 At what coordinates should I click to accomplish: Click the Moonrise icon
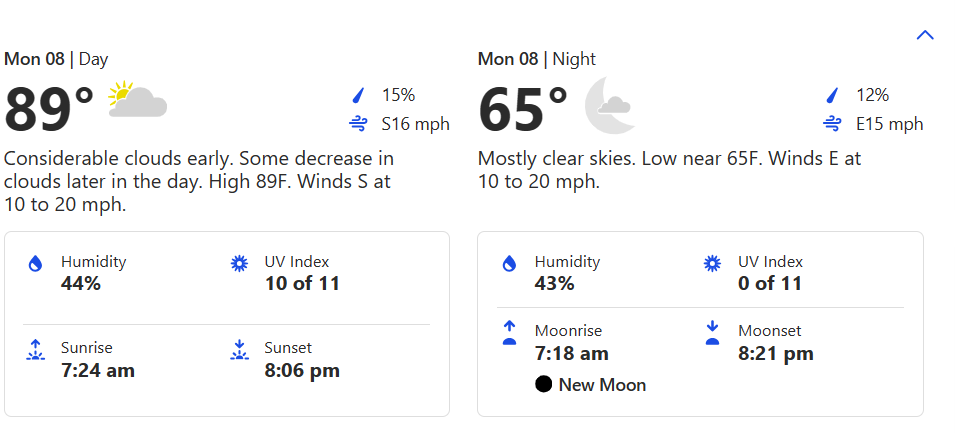tap(509, 333)
